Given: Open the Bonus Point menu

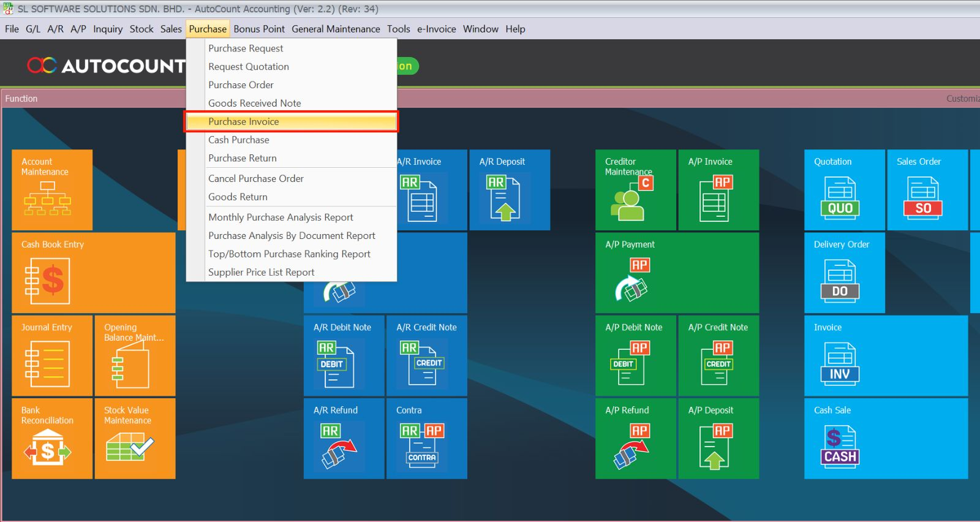Looking at the screenshot, I should (x=258, y=29).
